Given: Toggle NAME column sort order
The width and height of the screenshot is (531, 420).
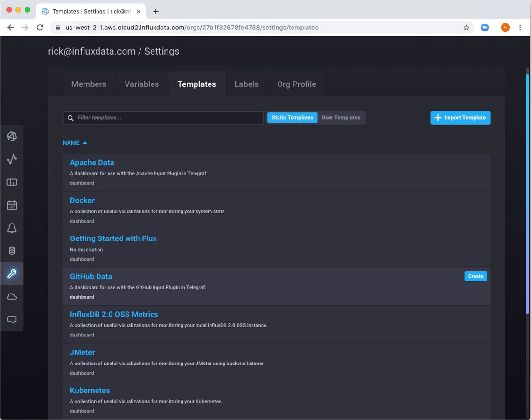Looking at the screenshot, I should (x=75, y=143).
